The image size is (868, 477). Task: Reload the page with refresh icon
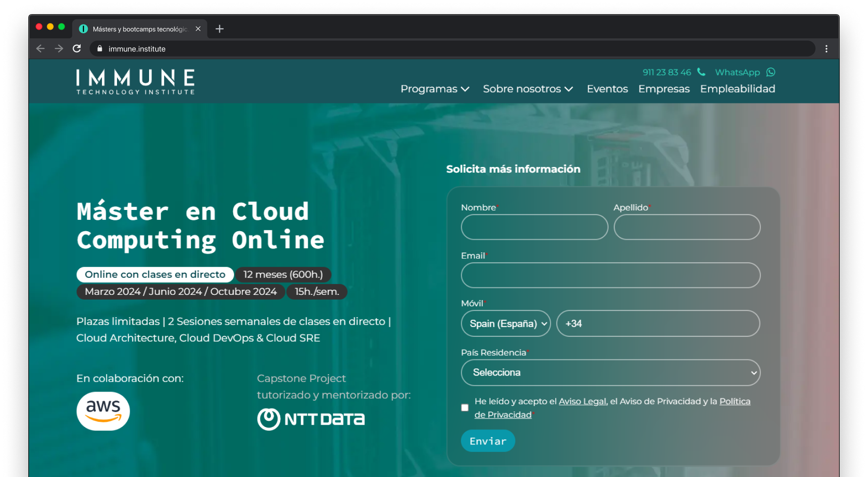click(x=77, y=49)
